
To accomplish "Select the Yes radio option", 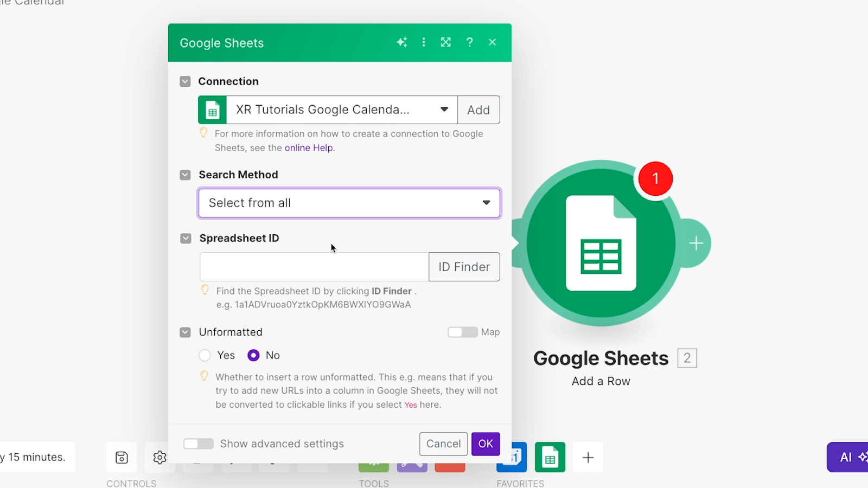I will tap(205, 355).
